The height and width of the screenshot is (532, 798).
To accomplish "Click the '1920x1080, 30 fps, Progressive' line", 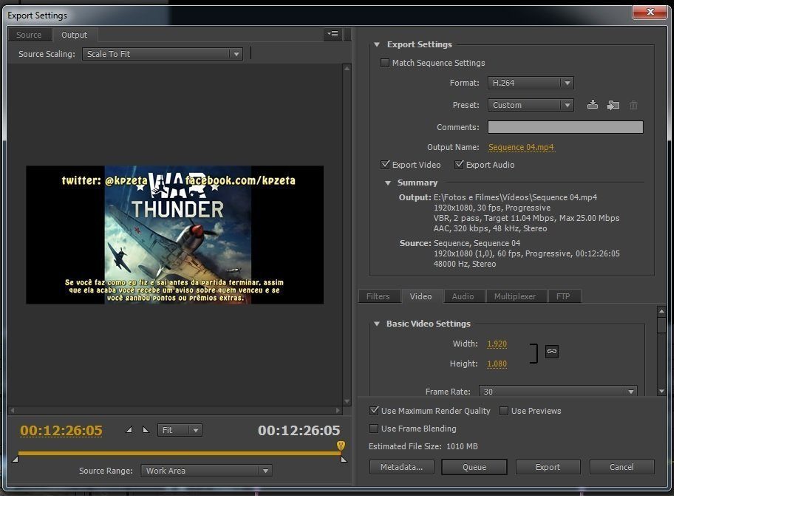I will pyautogui.click(x=492, y=208).
